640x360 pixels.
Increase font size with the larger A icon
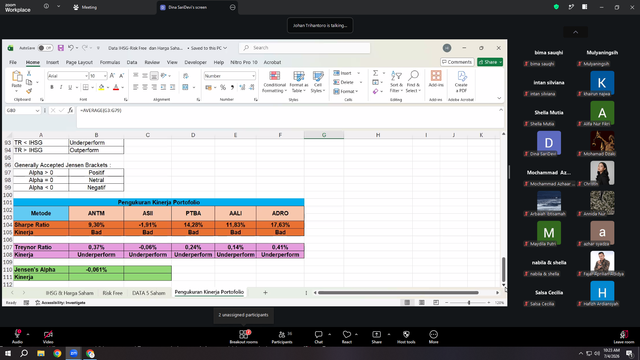(x=112, y=76)
